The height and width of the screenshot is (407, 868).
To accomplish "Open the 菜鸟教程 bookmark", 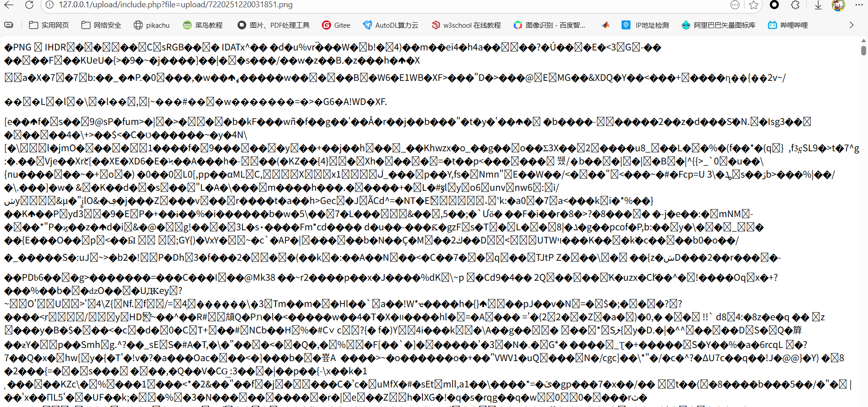I will pos(203,25).
